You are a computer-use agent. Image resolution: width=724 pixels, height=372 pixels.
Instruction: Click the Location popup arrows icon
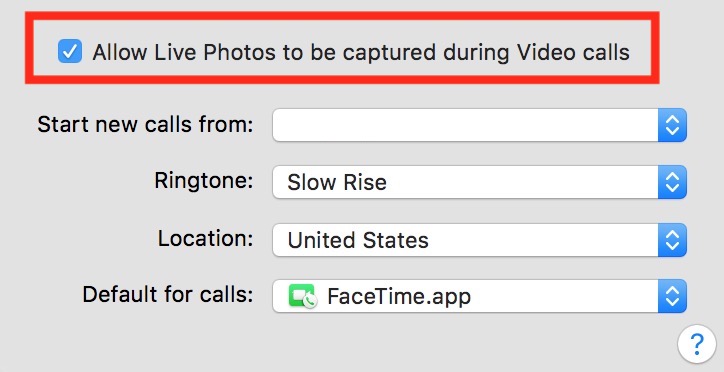672,240
